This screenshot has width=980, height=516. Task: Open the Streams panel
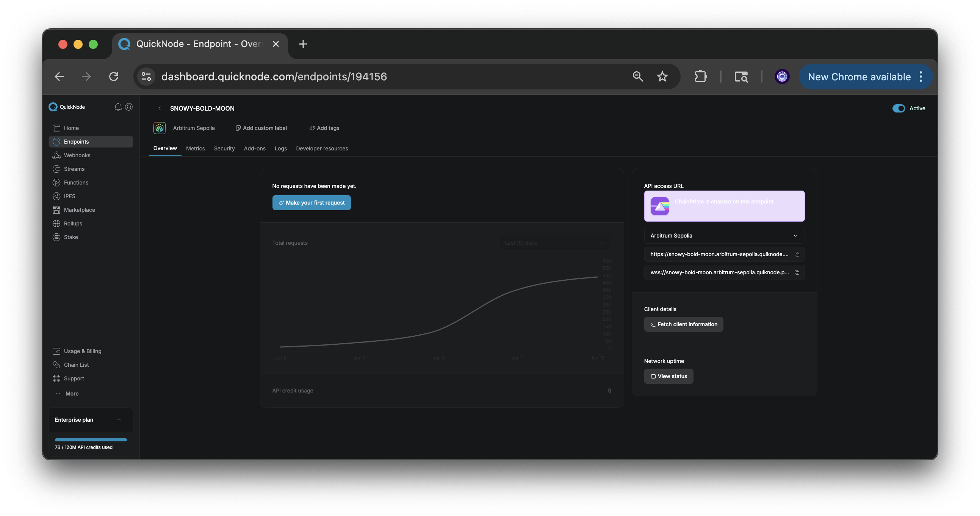pos(74,169)
